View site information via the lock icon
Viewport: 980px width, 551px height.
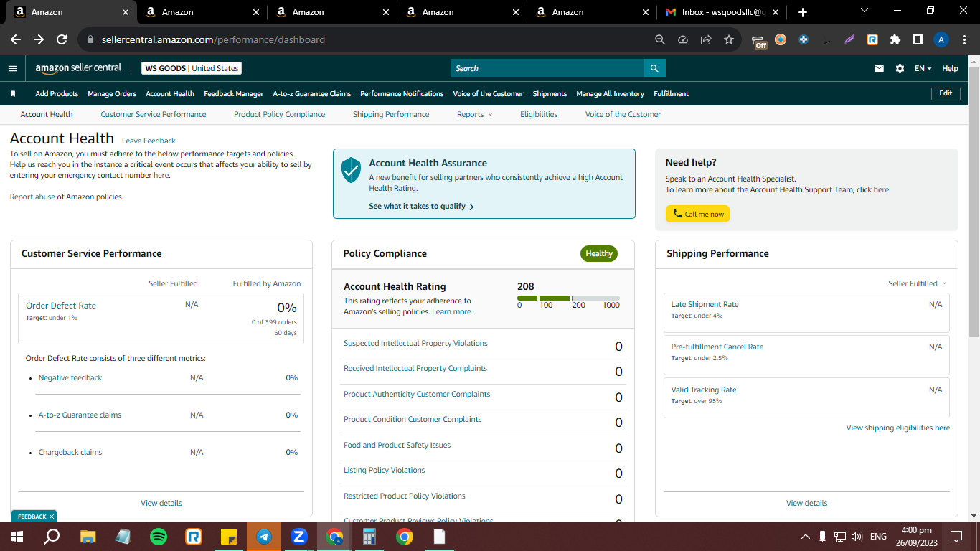[x=90, y=39]
